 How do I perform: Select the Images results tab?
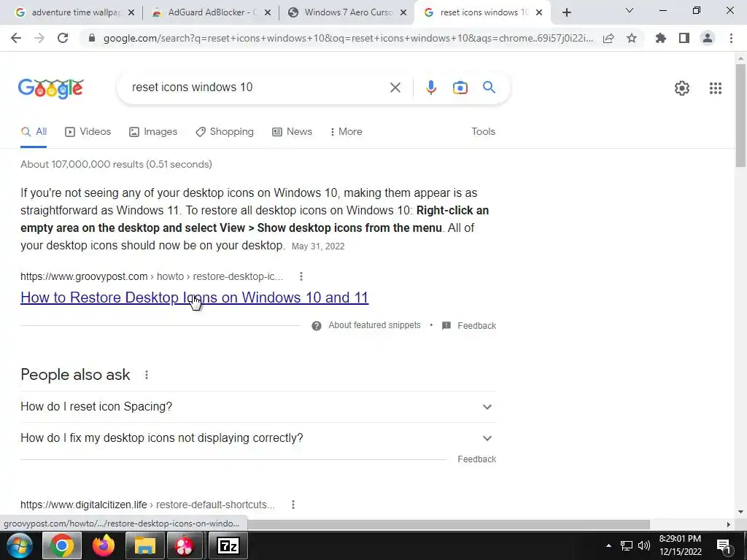tap(153, 132)
